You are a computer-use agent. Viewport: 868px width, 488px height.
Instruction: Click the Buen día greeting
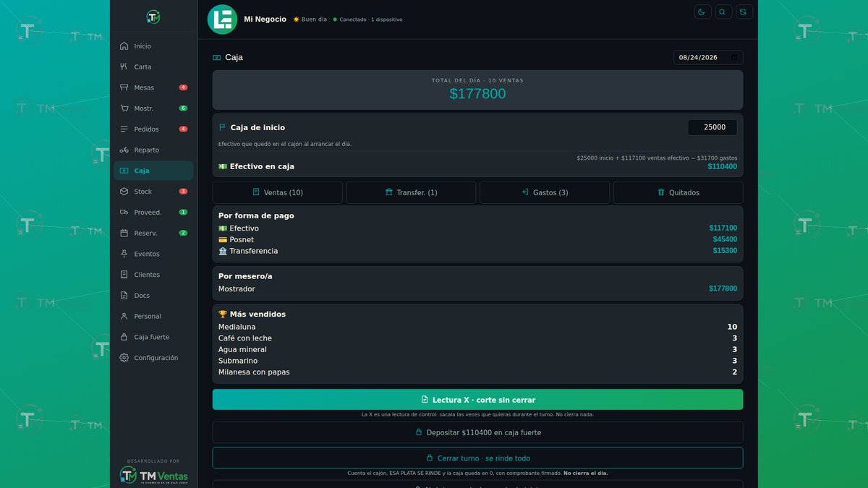point(310,20)
